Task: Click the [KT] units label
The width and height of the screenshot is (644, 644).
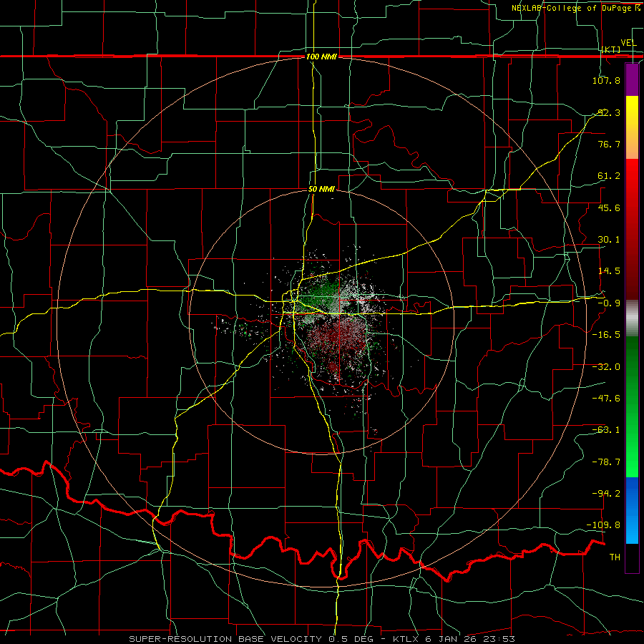Action: tap(611, 49)
